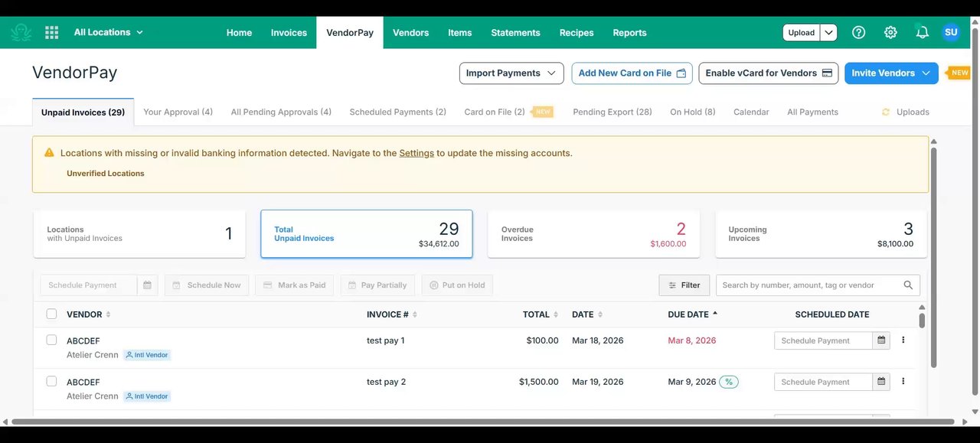Open Reports in top navigation
This screenshot has width=980, height=443.
(x=629, y=32)
